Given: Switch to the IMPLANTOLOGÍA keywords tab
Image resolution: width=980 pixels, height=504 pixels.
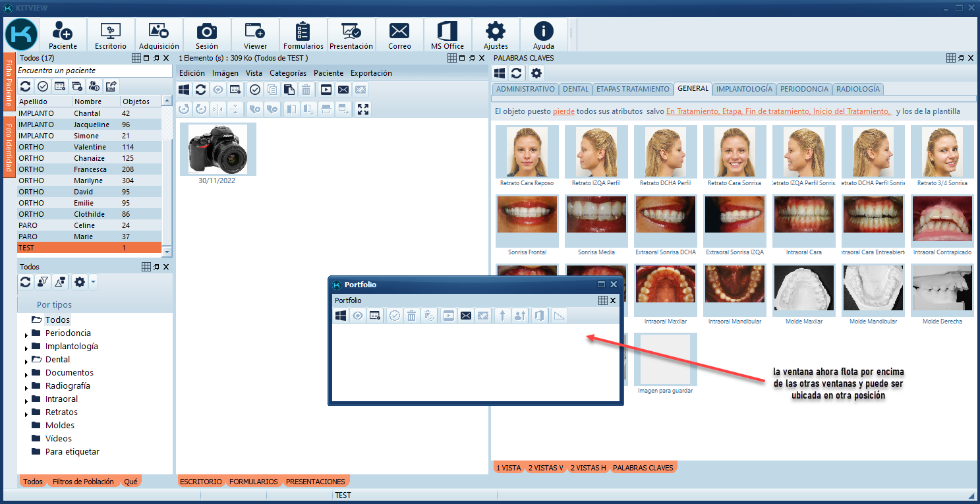Looking at the screenshot, I should coord(744,89).
